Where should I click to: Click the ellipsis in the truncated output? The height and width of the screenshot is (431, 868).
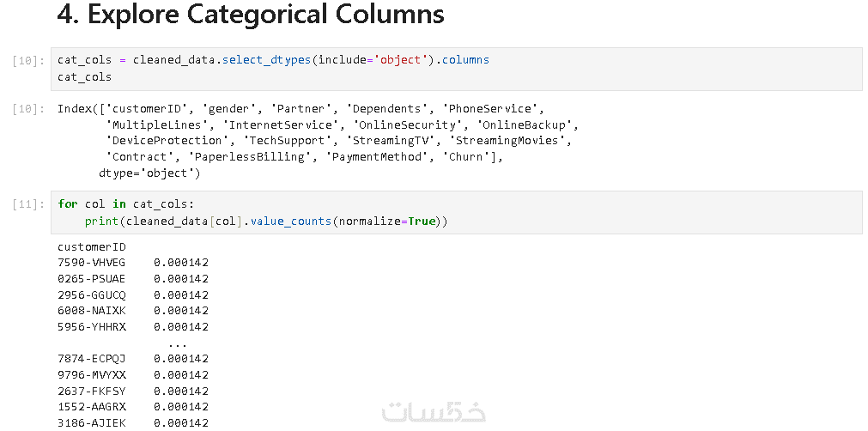click(178, 343)
